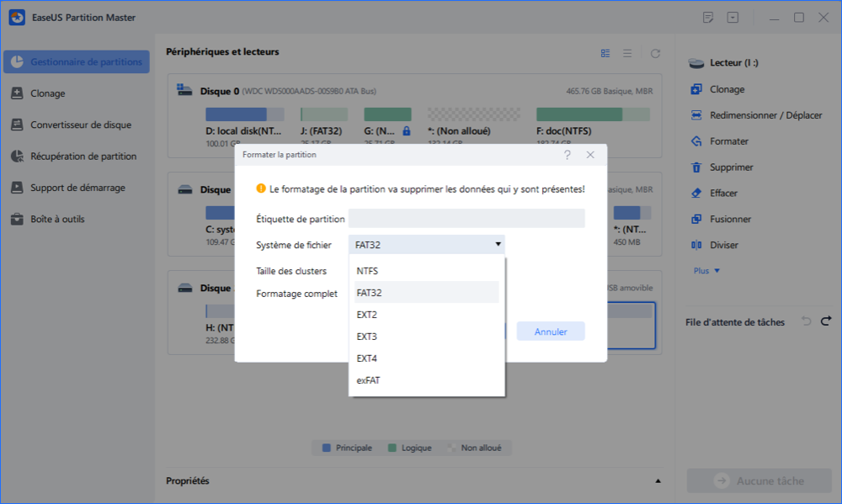Select FAT32 from the file system list
Viewport: 842px width, 504px height.
(426, 293)
